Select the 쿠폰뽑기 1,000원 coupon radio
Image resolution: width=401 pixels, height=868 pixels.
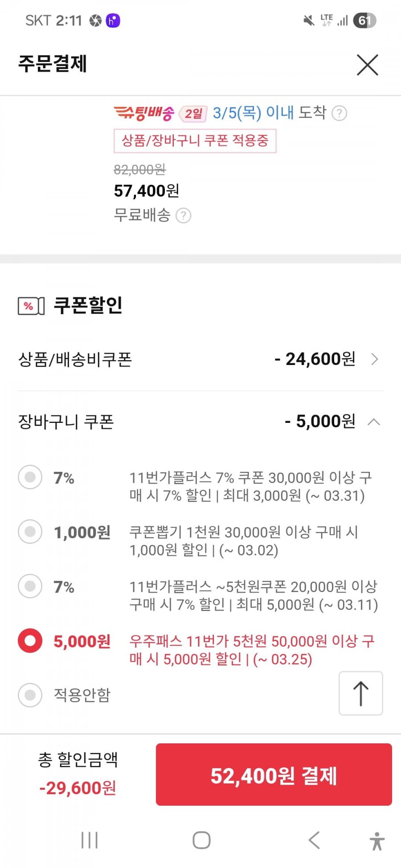(x=30, y=531)
